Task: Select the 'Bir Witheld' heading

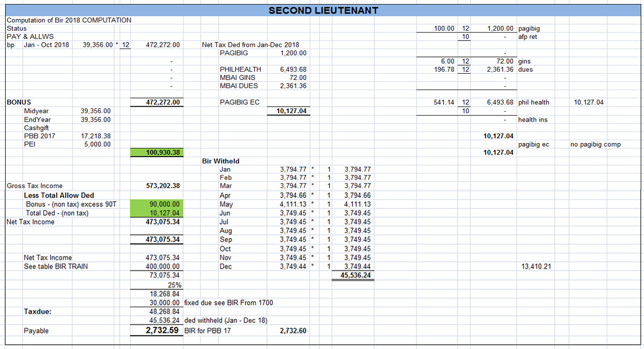Action: [221, 161]
